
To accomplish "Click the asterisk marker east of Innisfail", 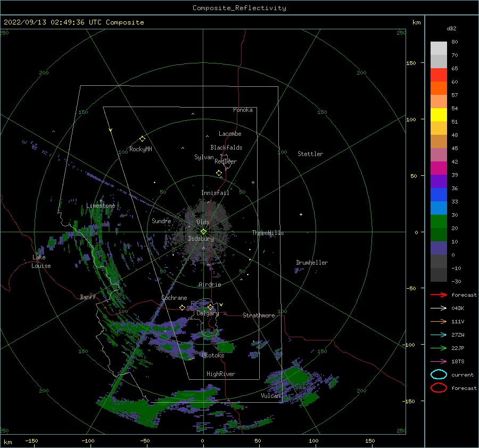I will pos(253,183).
